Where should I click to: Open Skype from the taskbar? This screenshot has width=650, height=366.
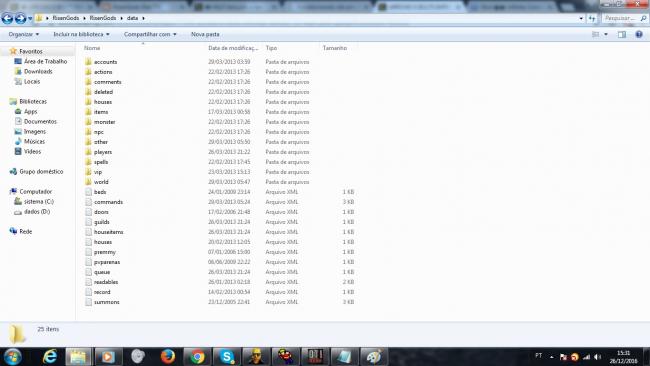point(227,356)
